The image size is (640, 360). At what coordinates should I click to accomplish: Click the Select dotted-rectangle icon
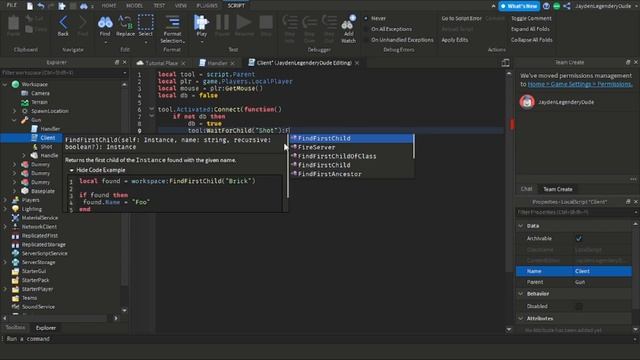pyautogui.click(x=145, y=22)
